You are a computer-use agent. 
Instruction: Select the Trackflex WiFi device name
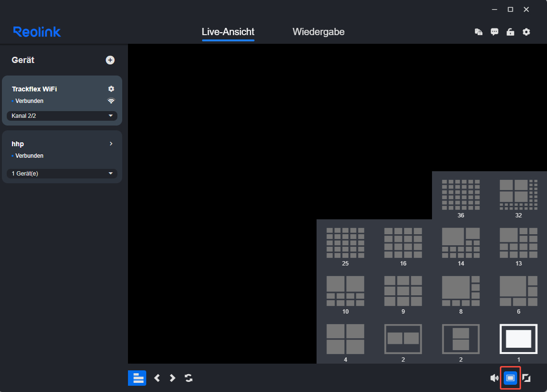34,89
